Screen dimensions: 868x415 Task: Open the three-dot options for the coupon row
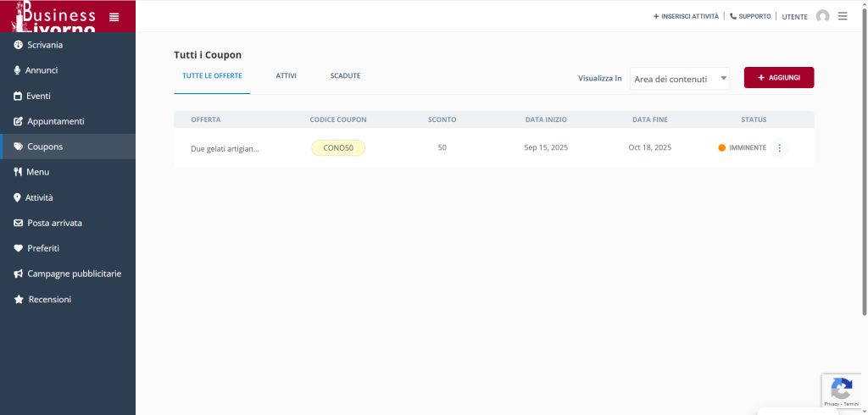pos(780,147)
